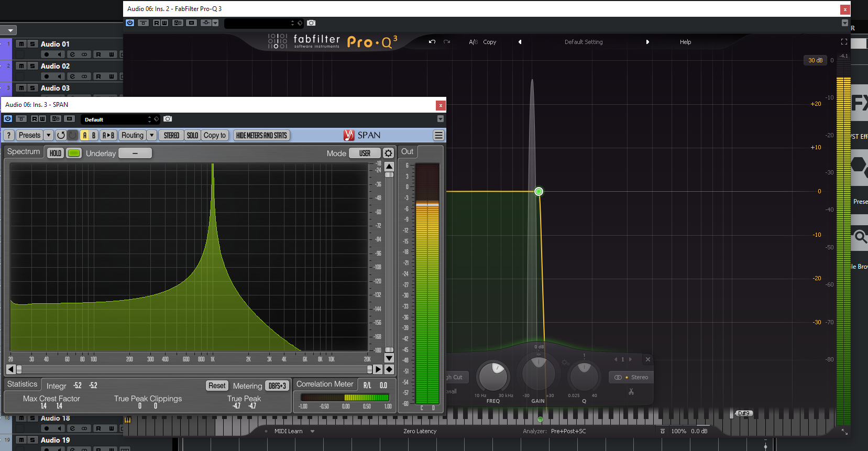The image size is (868, 451).
Task: Click SPAN spectrum zoom diamond icon
Action: coord(389,369)
